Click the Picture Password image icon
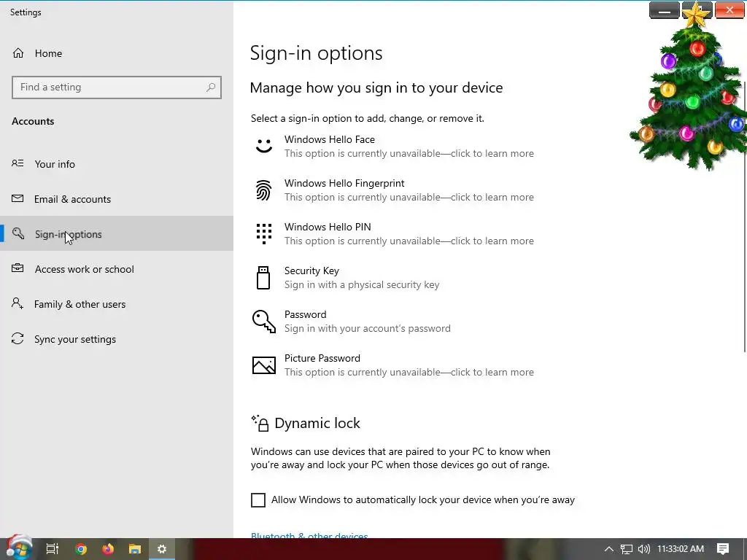747x560 pixels. click(x=264, y=365)
